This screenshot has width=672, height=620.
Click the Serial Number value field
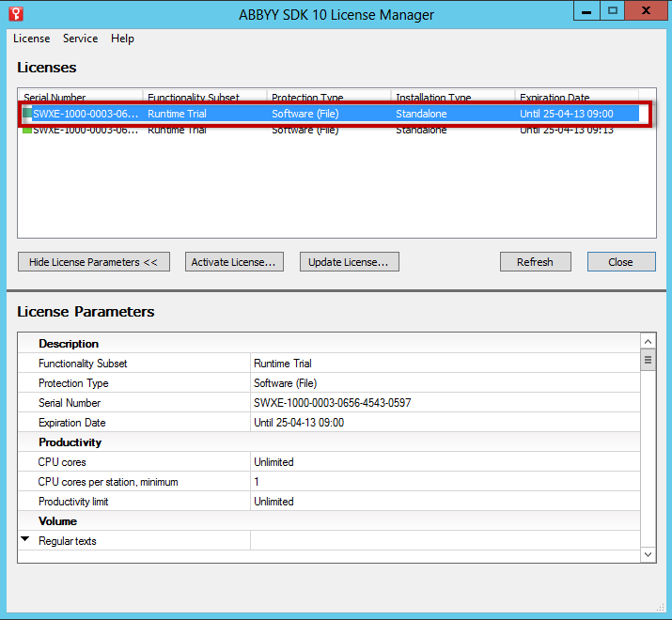(332, 403)
